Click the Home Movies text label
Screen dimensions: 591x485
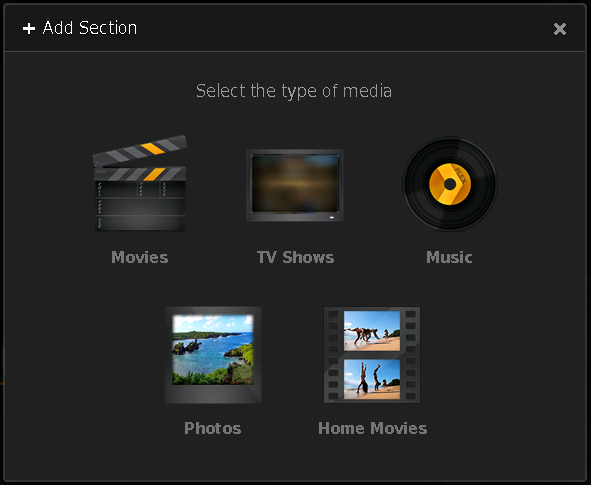pos(372,428)
